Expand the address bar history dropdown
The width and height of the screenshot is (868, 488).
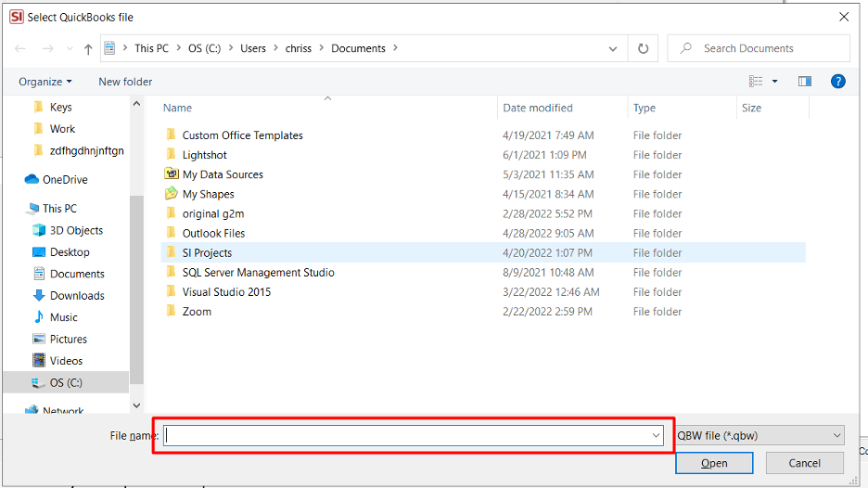coord(613,48)
